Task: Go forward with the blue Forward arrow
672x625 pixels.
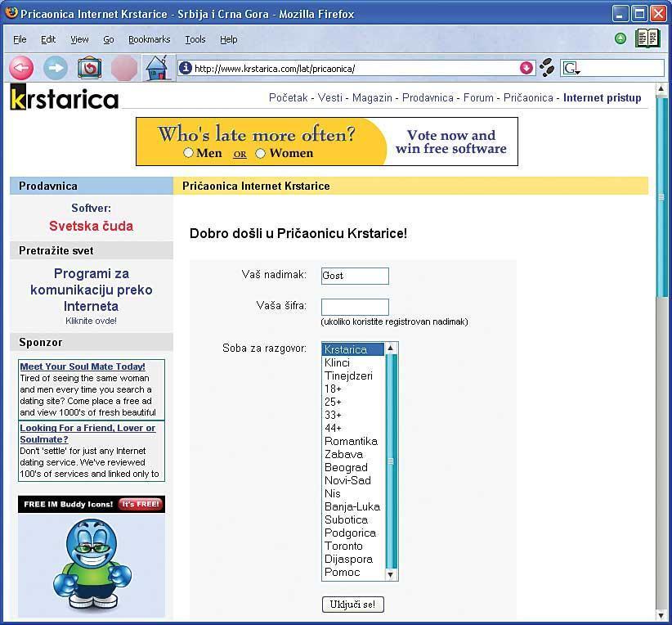Action: tap(56, 68)
